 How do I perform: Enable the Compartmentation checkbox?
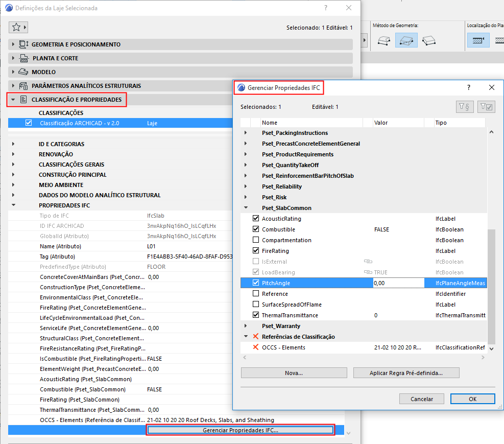click(x=256, y=240)
